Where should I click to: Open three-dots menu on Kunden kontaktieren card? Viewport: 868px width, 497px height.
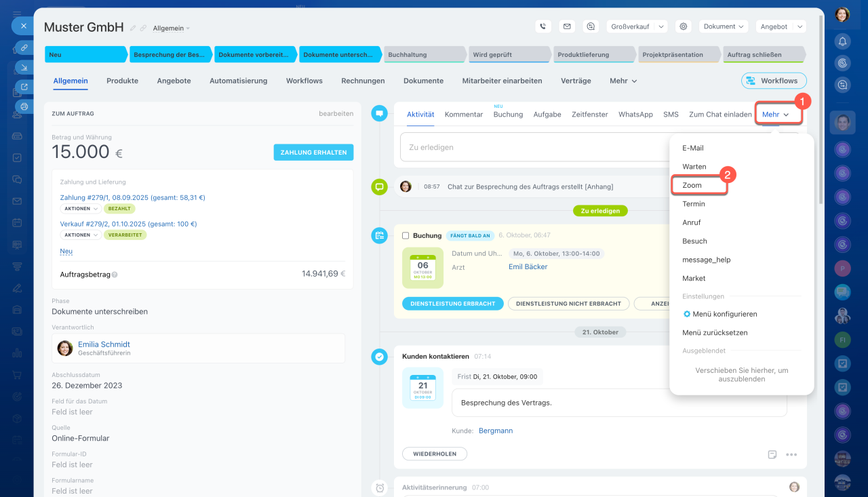[791, 454]
